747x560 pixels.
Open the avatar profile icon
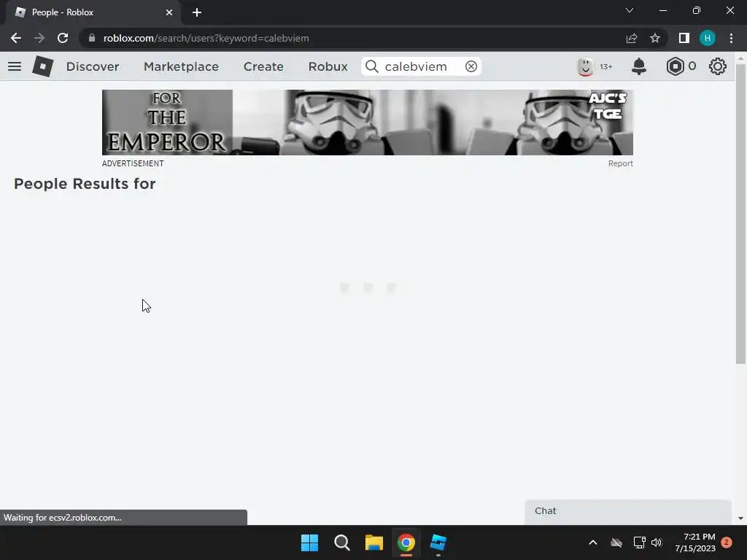[x=586, y=66]
